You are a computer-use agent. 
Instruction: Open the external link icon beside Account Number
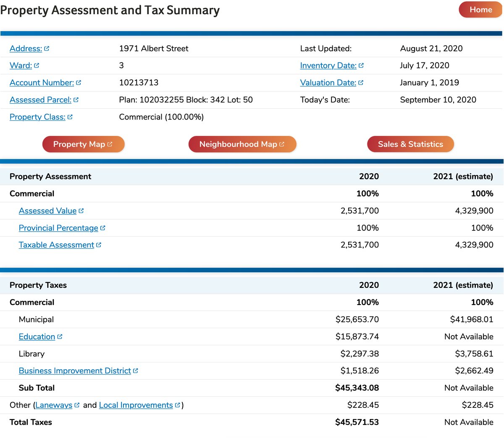(79, 83)
